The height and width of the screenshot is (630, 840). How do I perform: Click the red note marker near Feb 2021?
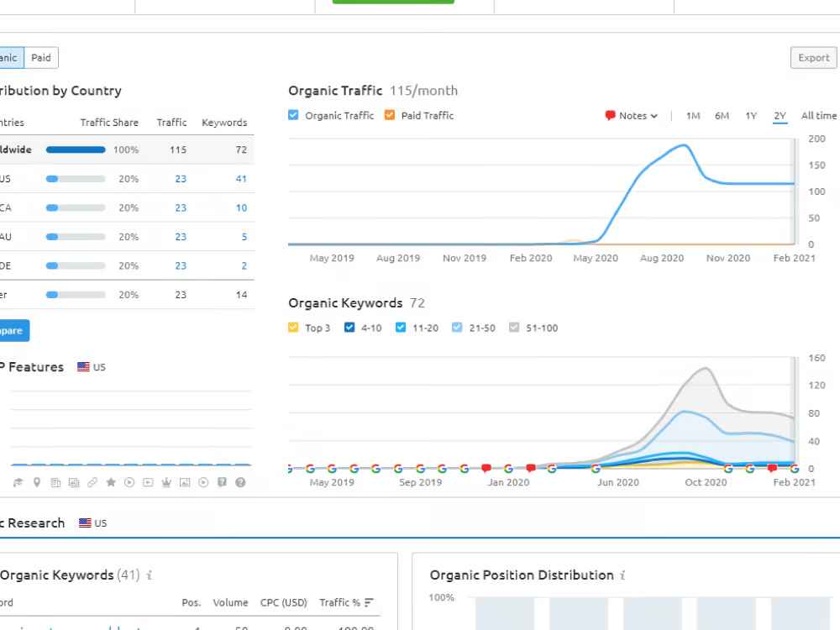tap(772, 468)
